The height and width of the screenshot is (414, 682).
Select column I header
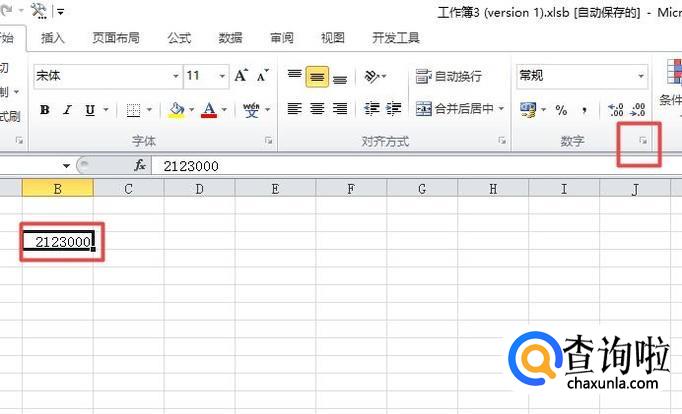pos(564,189)
